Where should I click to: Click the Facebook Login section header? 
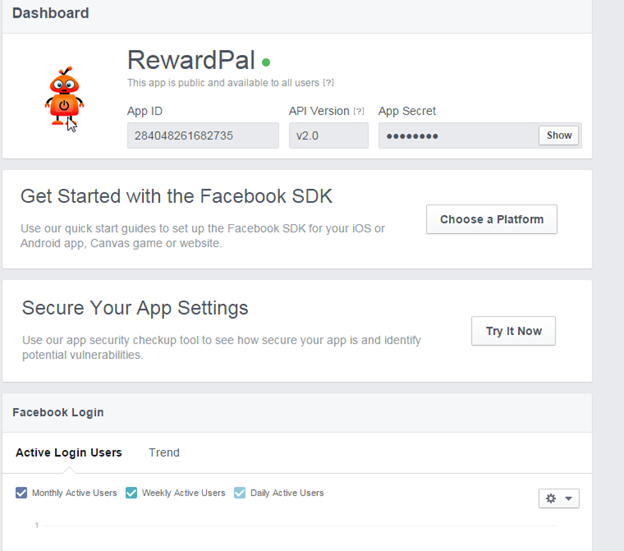click(x=58, y=412)
